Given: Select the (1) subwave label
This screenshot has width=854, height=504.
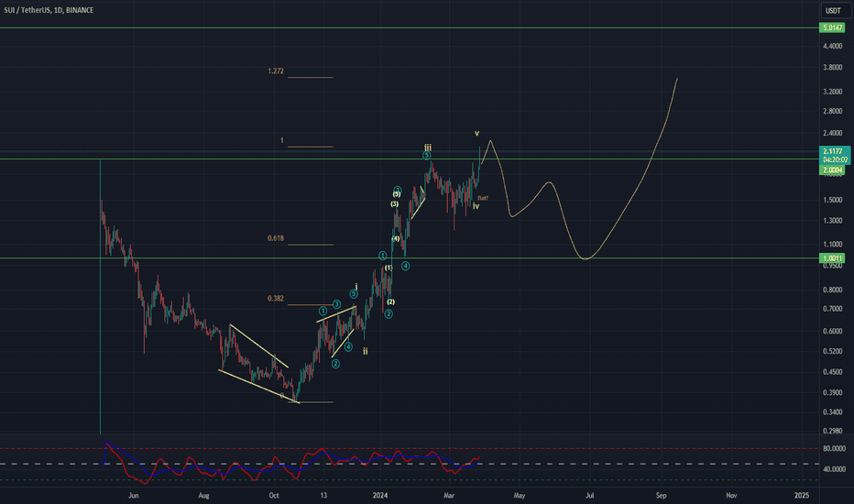Looking at the screenshot, I should pyautogui.click(x=389, y=268).
